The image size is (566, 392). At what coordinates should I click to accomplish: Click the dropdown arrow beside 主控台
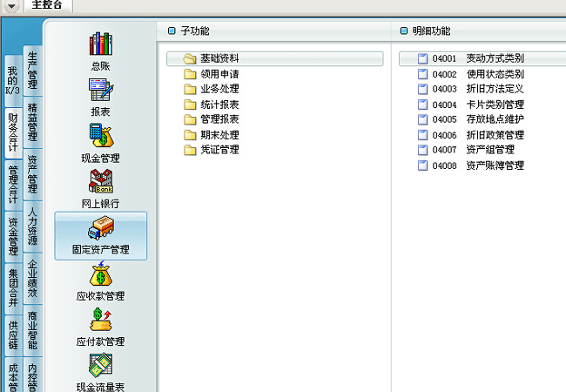[x=11, y=6]
